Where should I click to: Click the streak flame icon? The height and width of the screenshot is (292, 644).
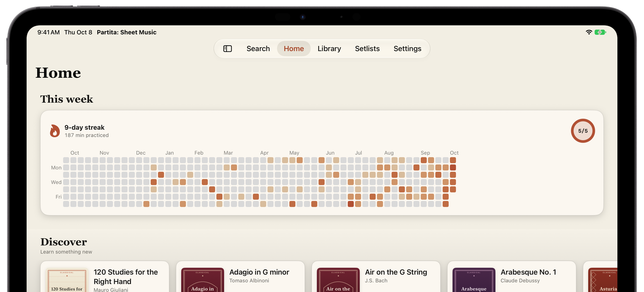pyautogui.click(x=55, y=131)
